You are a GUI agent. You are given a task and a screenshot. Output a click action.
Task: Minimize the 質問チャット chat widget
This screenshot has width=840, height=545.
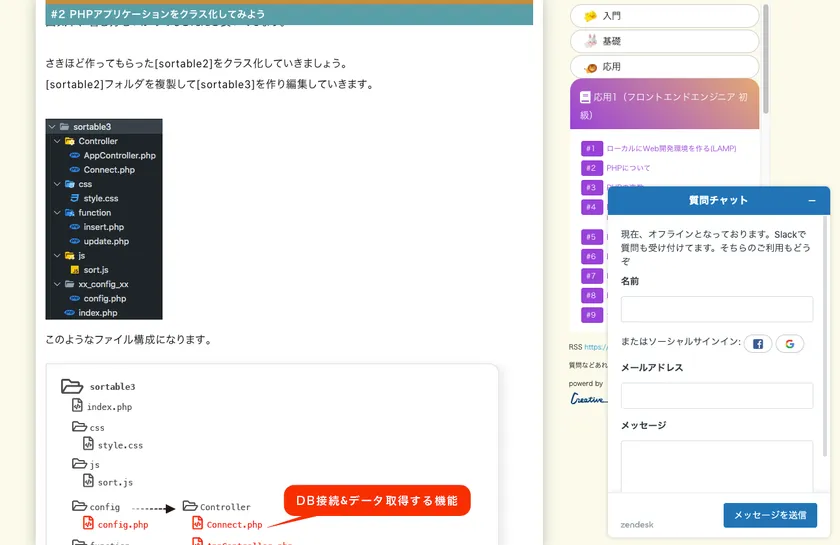812,201
